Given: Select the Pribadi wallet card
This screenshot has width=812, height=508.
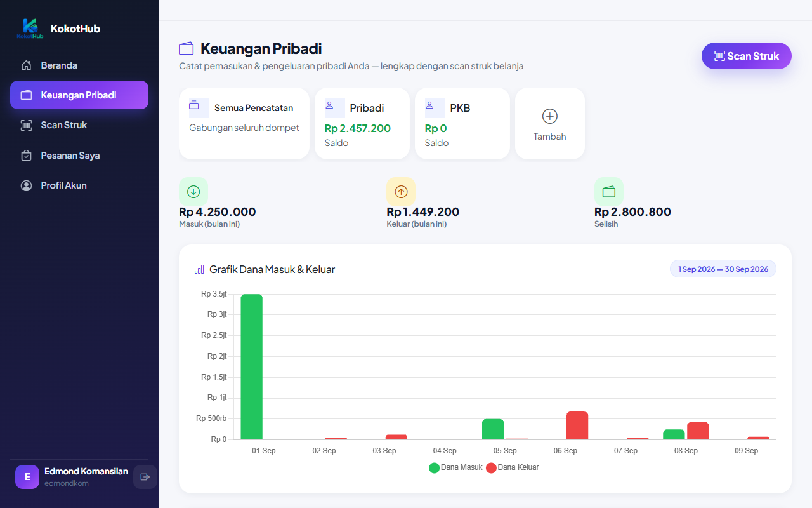Looking at the screenshot, I should point(362,123).
